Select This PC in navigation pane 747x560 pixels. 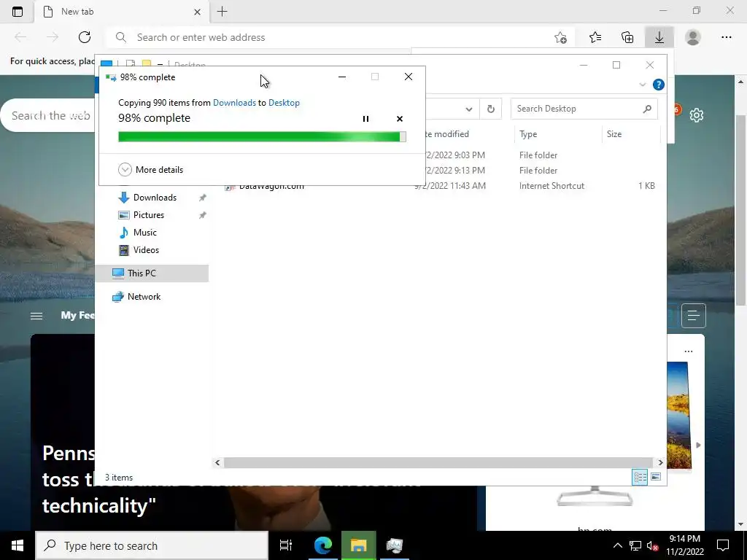click(x=152, y=273)
